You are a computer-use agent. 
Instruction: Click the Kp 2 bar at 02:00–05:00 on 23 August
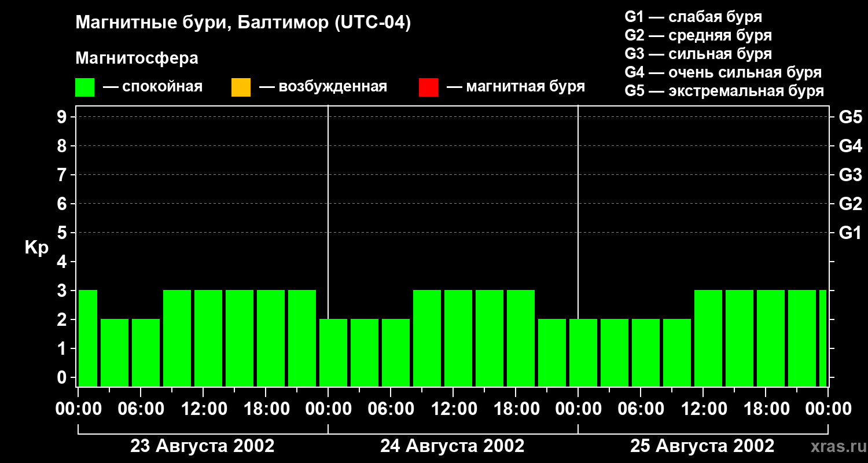[115, 353]
